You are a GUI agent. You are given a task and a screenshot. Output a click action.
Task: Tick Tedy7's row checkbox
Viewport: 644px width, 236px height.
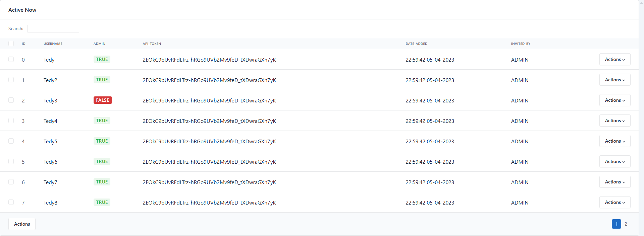point(11,182)
